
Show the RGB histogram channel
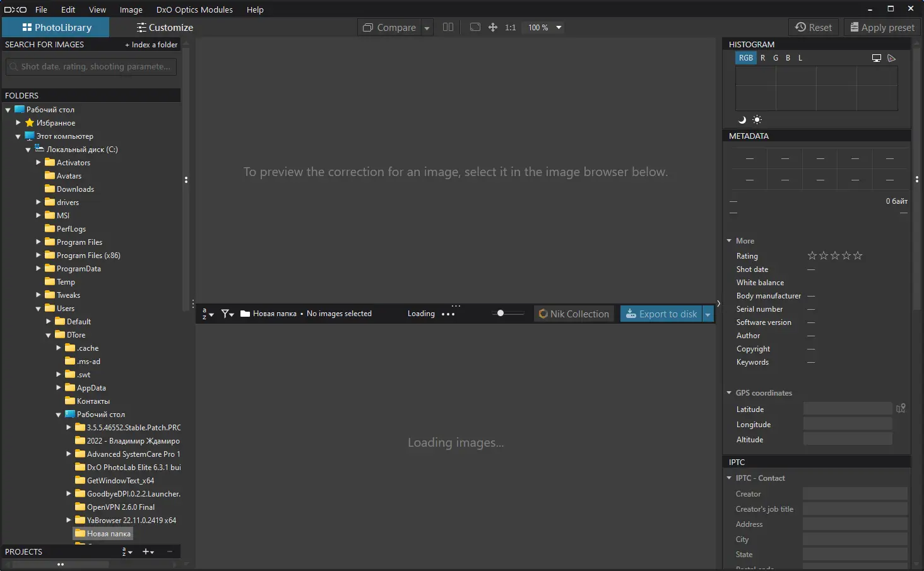coord(746,58)
